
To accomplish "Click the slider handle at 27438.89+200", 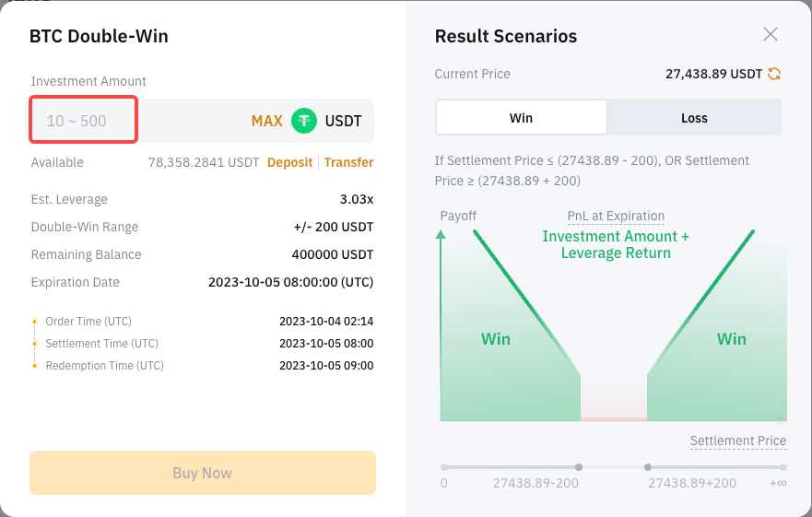I will 647,467.
